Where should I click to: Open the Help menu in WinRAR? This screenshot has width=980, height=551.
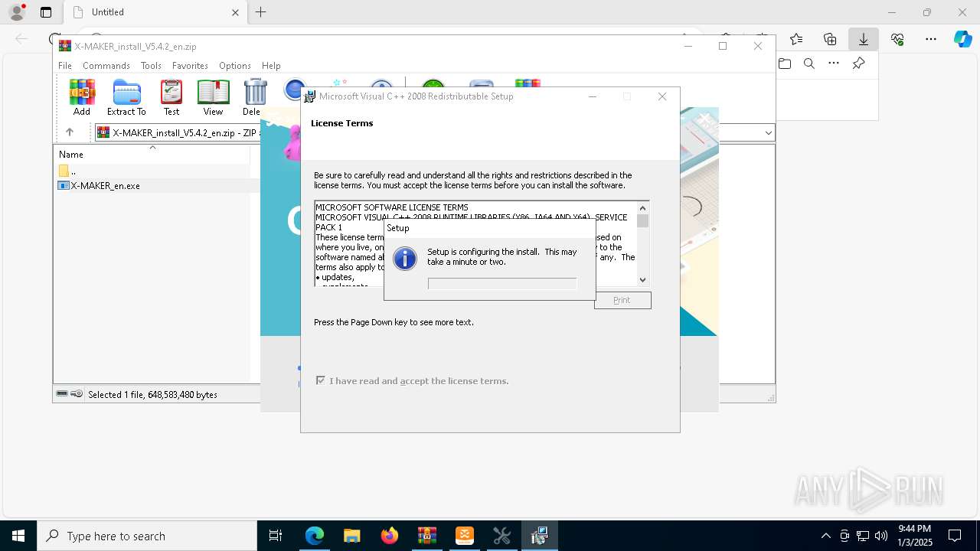(271, 66)
